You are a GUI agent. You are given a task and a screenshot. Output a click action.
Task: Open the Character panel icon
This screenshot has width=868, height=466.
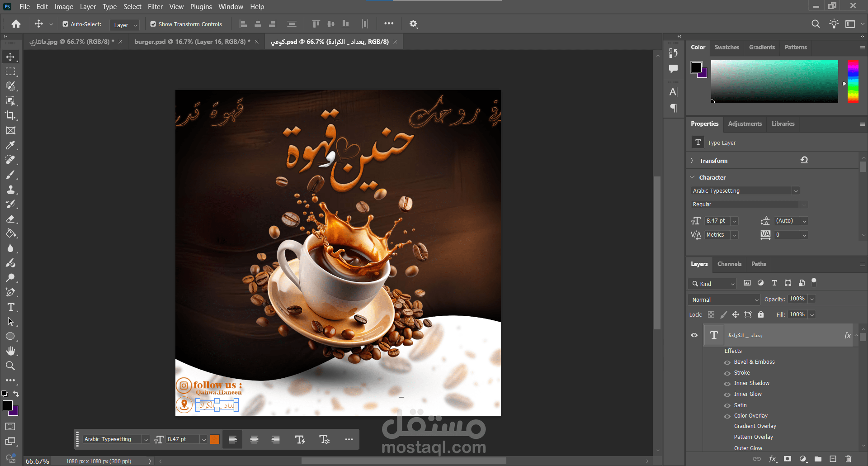[674, 92]
